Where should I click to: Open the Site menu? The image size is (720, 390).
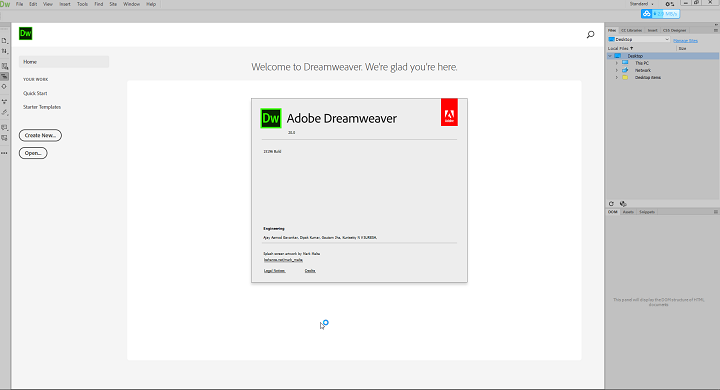tap(113, 4)
